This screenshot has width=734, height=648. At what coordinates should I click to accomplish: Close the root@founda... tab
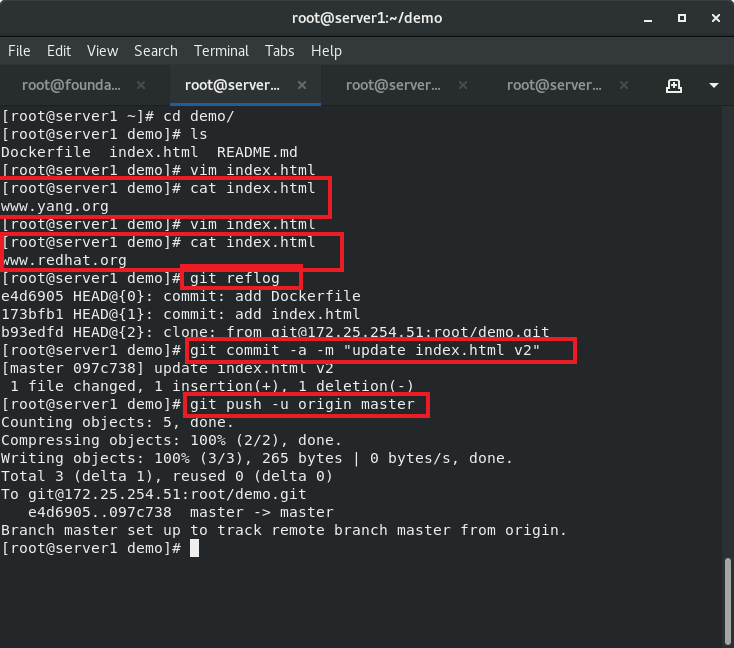(141, 85)
